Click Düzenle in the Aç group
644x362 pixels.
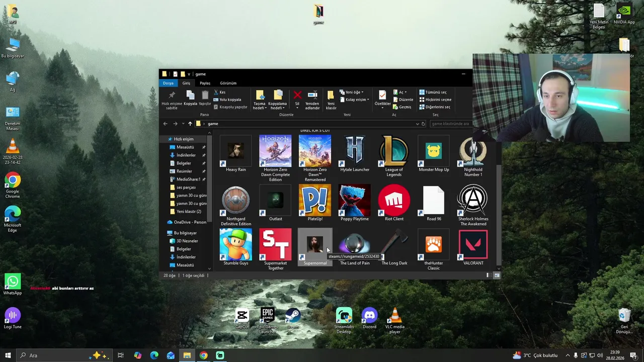click(x=403, y=100)
